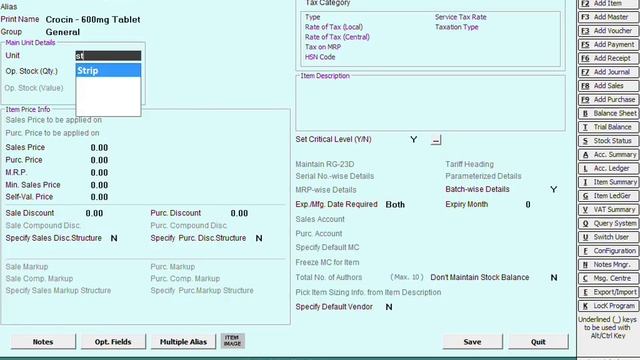Image resolution: width=640 pixels, height=360 pixels.
Task: Open the Notes button at bottom
Action: [x=43, y=342]
